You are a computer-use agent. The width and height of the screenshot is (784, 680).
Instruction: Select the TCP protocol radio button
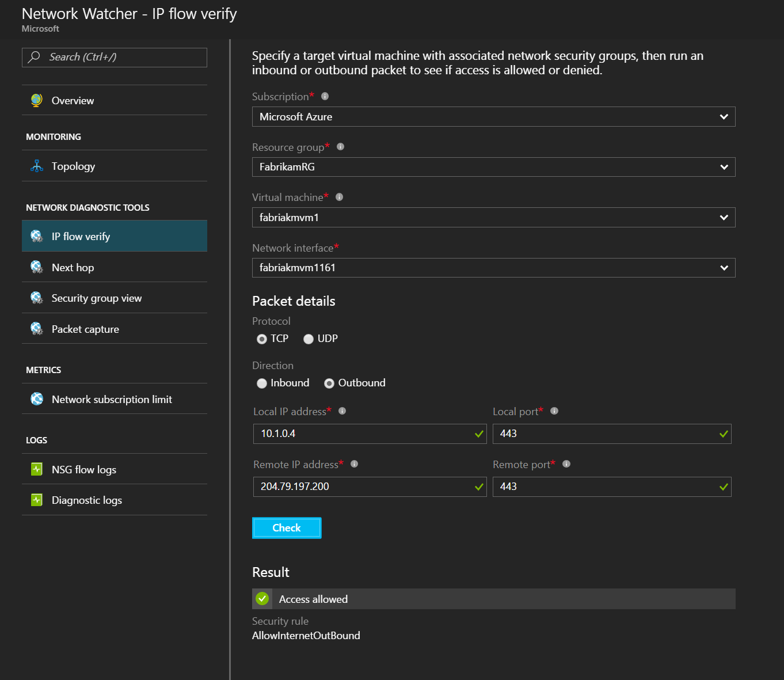click(262, 339)
